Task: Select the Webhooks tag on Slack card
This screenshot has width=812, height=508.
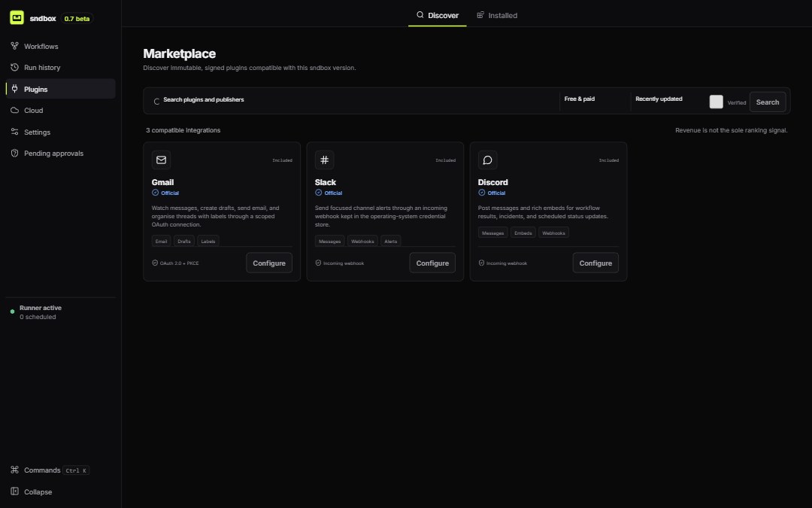Action: [362, 241]
